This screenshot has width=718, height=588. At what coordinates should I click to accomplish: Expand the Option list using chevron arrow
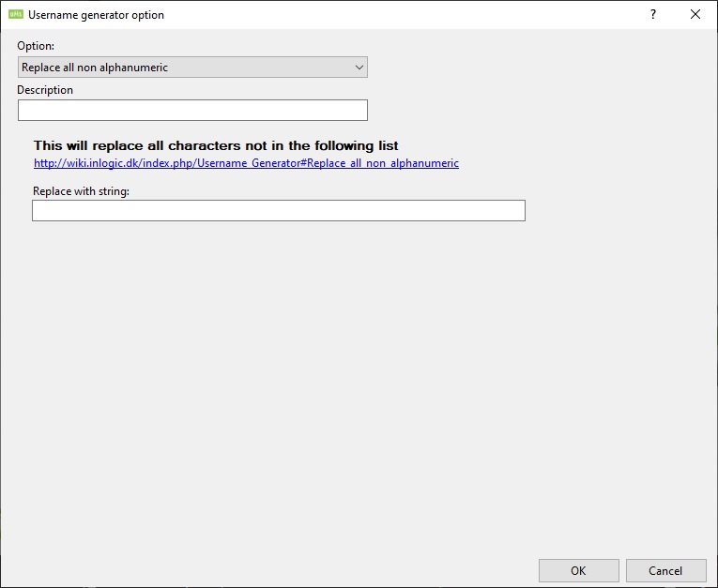(359, 67)
